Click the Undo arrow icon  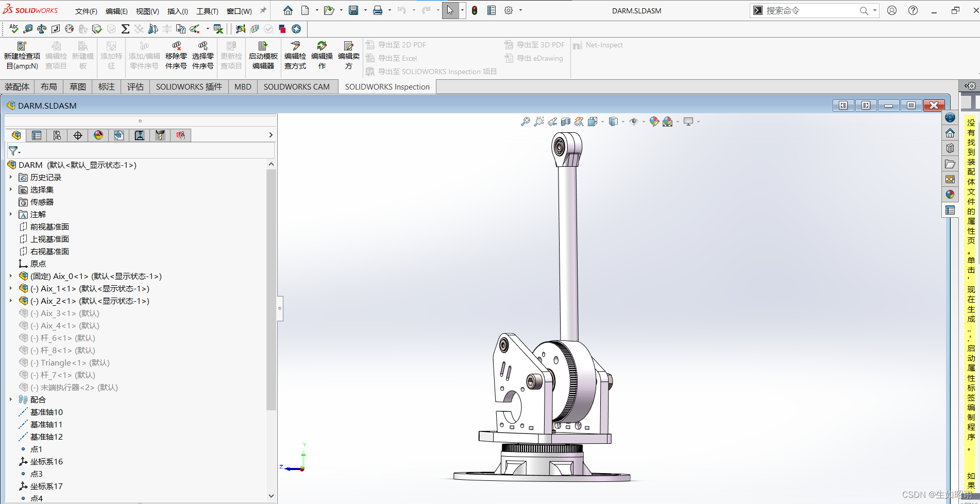point(402,10)
